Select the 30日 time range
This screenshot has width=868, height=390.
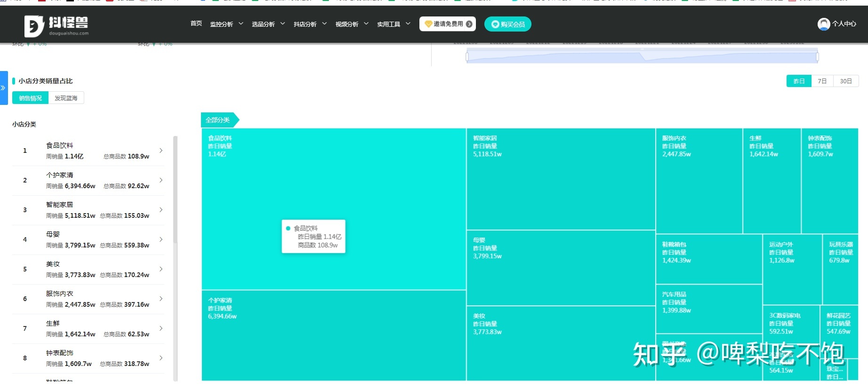(846, 81)
